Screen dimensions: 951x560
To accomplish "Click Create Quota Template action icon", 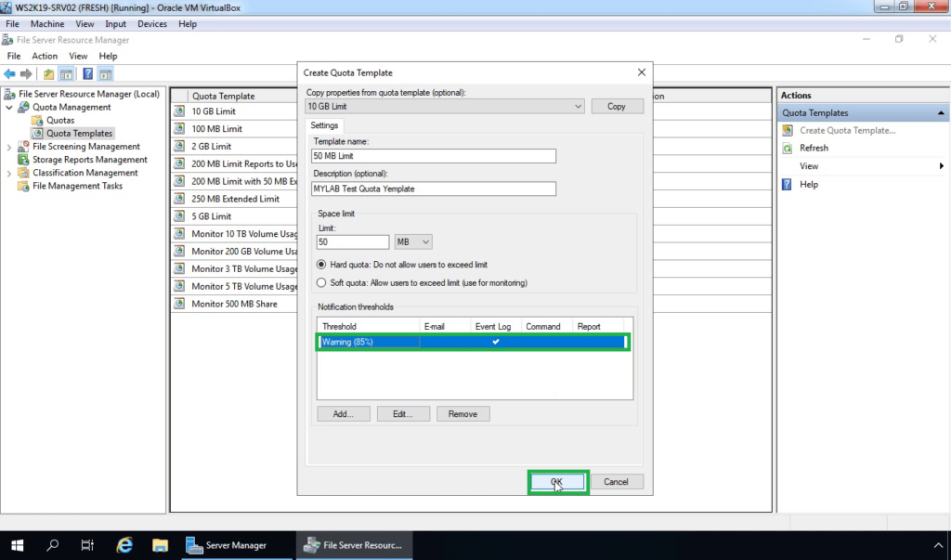I will [788, 130].
